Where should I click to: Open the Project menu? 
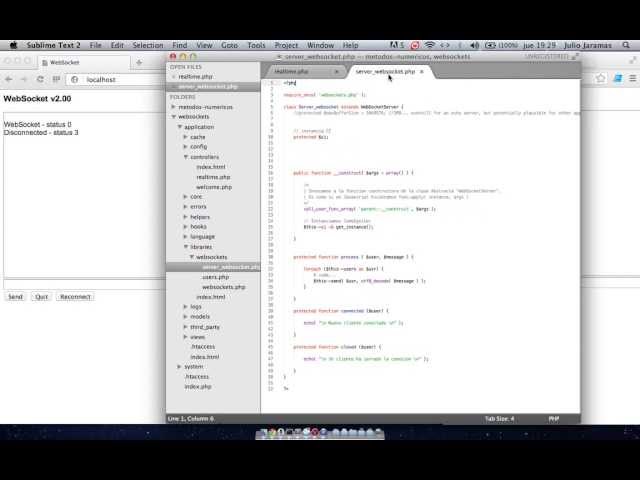tap(286, 45)
